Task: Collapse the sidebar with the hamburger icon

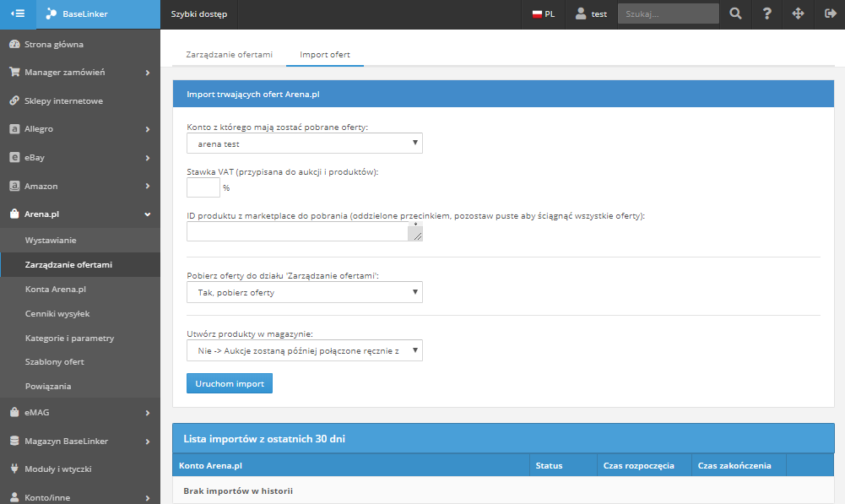Action: [18, 14]
